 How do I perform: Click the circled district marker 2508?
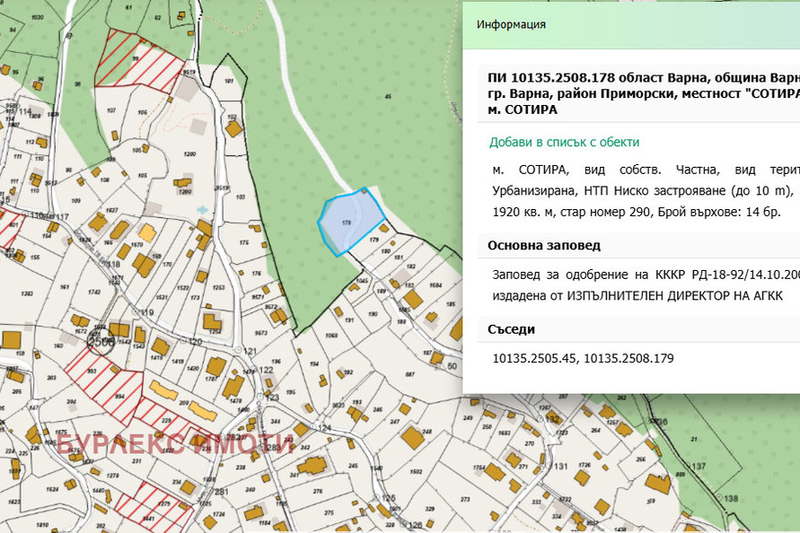pos(101,341)
